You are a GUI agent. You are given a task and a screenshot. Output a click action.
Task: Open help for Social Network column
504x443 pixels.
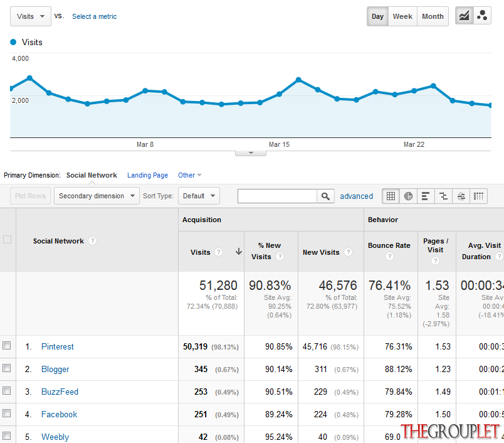93,241
